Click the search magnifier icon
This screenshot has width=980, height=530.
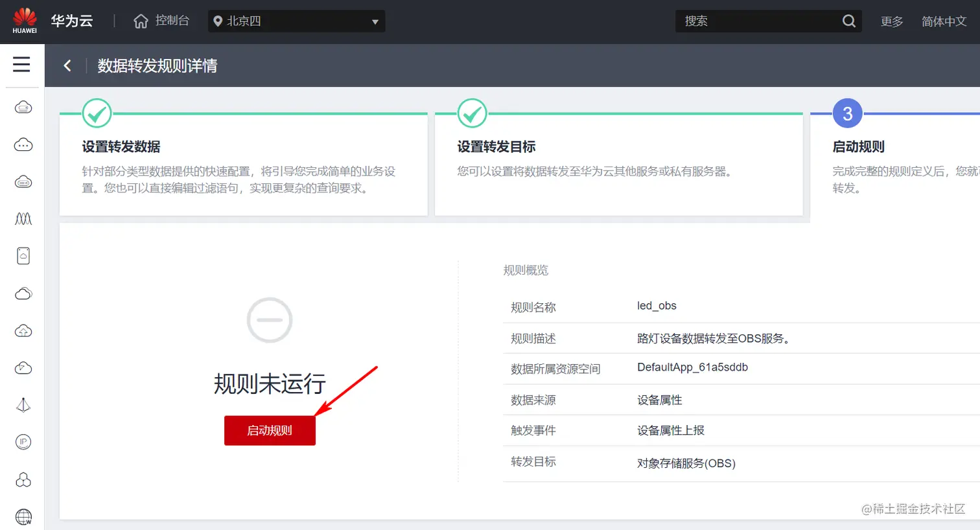pyautogui.click(x=848, y=21)
